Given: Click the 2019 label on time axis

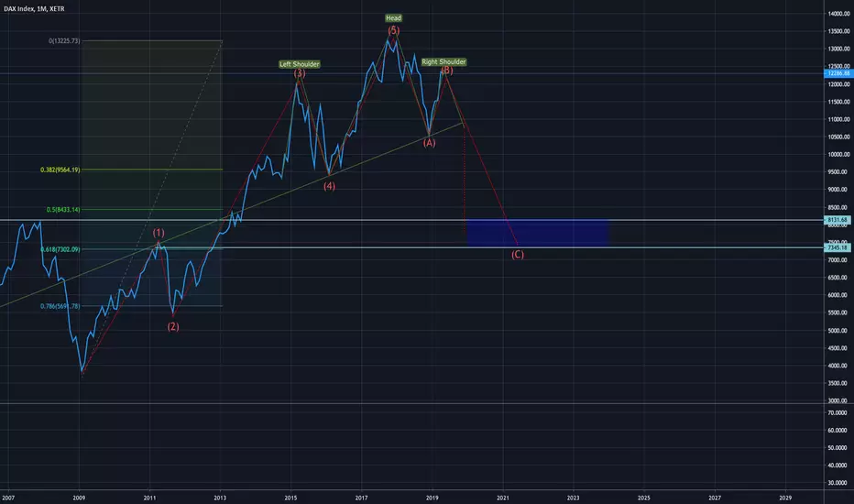Looking at the screenshot, I should click(432, 498).
